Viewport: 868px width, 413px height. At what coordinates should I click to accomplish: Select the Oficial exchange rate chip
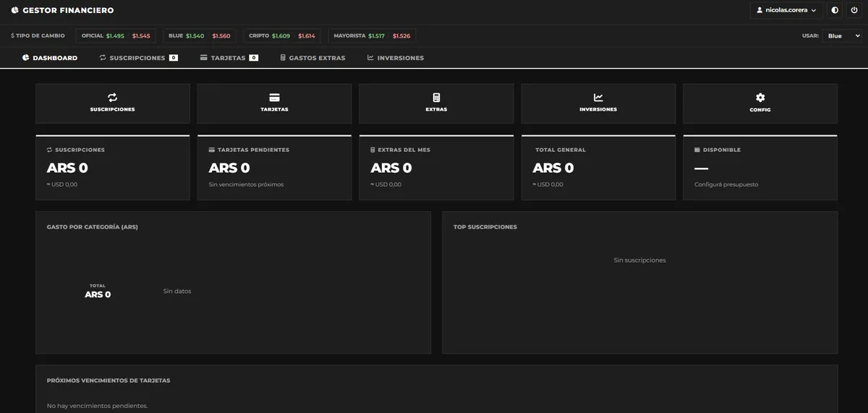116,35
